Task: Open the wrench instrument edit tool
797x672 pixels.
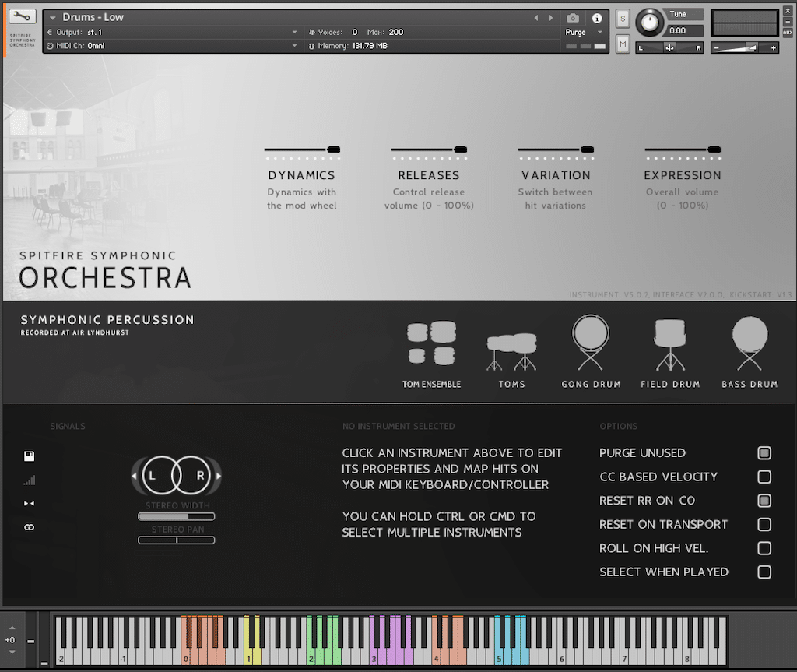Action: (x=22, y=17)
